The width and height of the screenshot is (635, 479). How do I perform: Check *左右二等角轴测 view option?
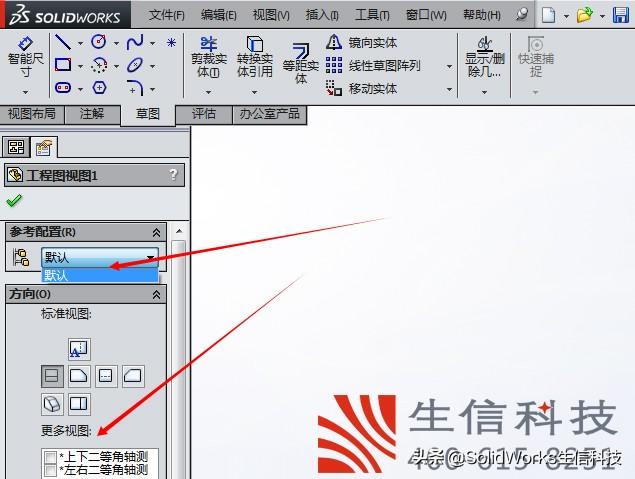(51, 470)
